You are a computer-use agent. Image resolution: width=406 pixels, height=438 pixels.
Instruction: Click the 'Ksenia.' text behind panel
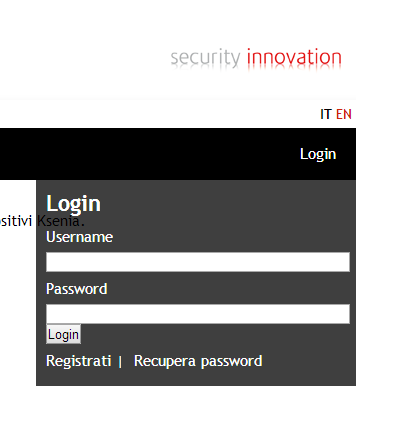(x=61, y=221)
